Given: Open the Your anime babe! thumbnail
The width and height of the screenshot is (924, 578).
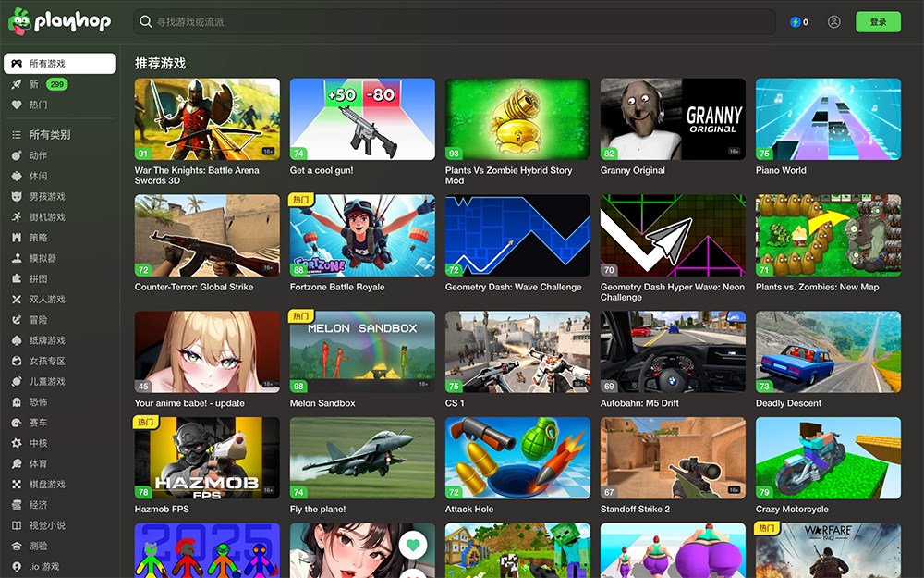Looking at the screenshot, I should coord(207,352).
